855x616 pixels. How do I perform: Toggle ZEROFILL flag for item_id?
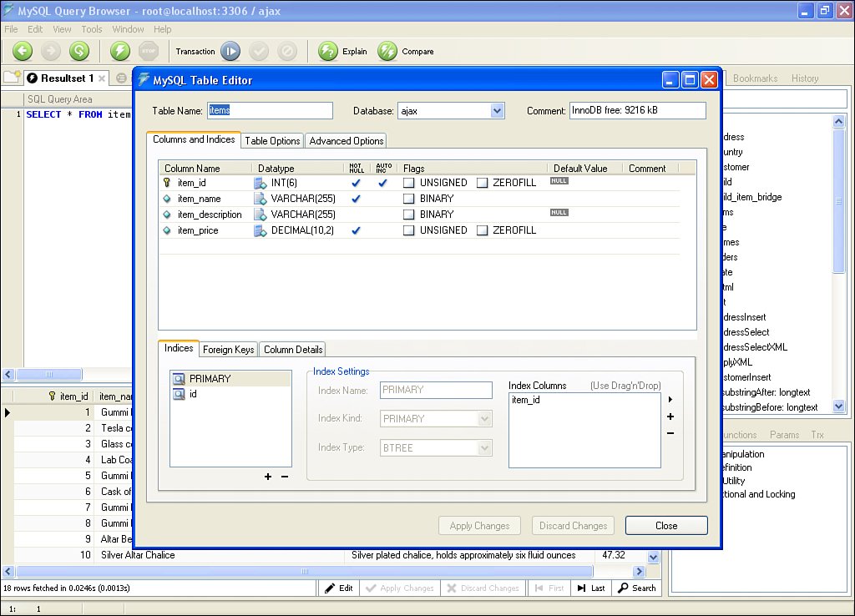[x=482, y=183]
